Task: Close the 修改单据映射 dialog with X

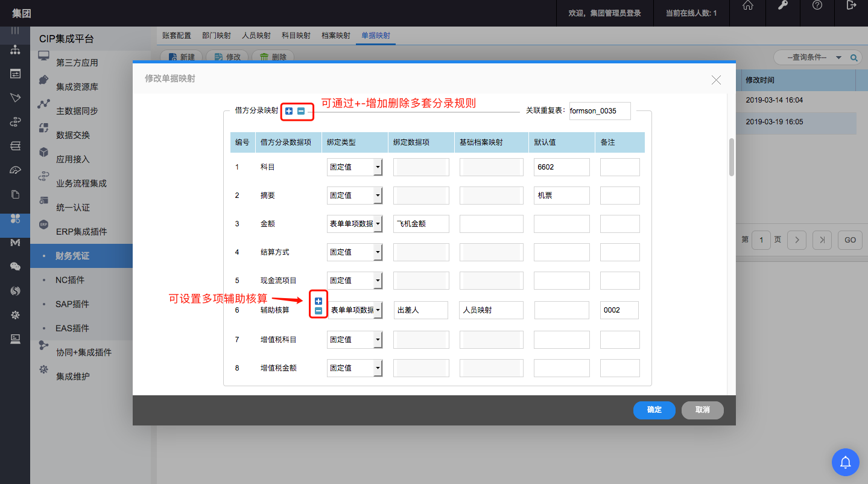Action: click(716, 80)
